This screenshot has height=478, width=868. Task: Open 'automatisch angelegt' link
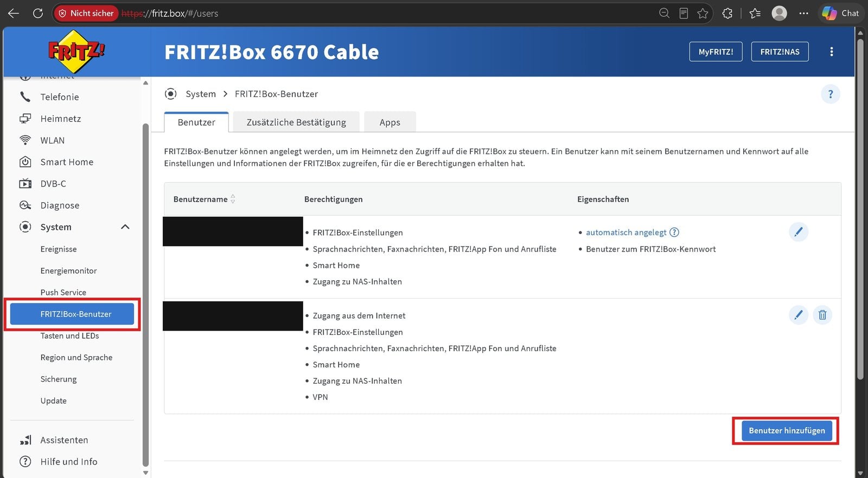pos(626,232)
